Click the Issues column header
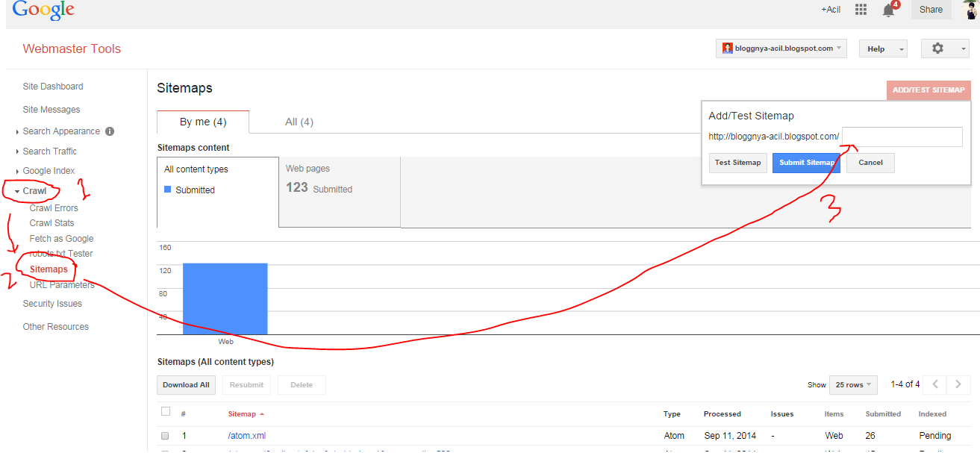The image size is (980, 453). [x=782, y=414]
